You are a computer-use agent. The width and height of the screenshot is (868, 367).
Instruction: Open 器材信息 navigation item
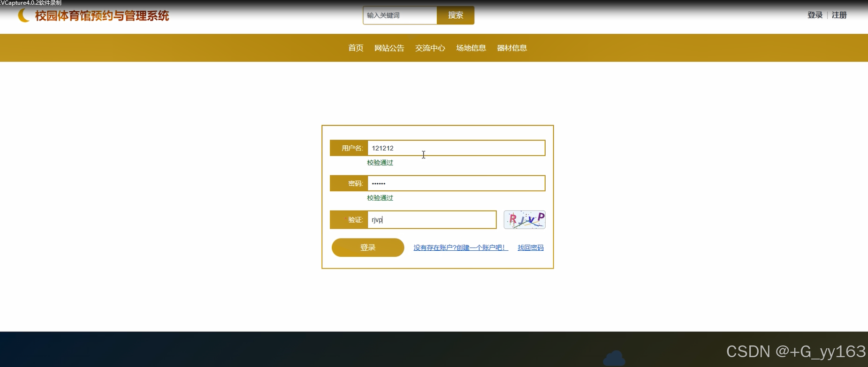tap(512, 48)
